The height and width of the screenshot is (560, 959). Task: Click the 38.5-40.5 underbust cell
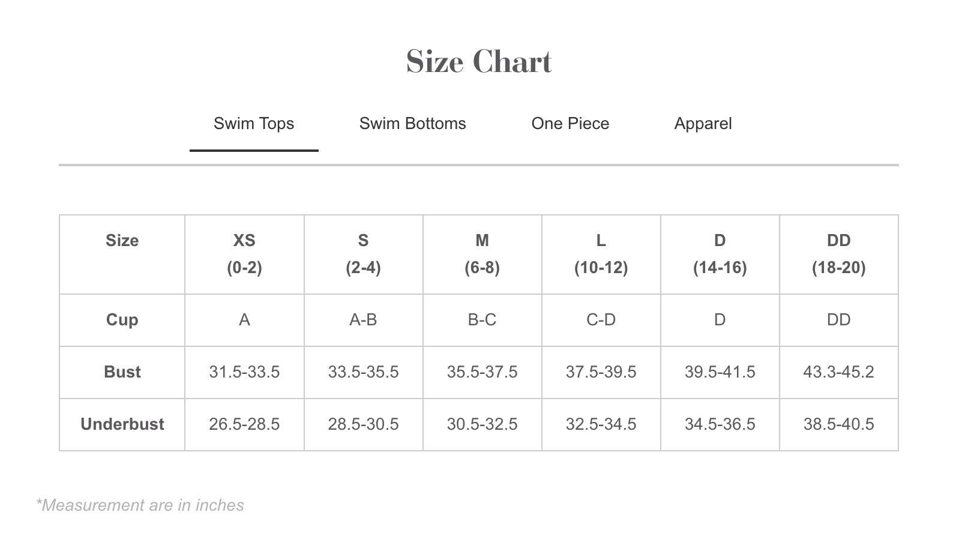[838, 424]
